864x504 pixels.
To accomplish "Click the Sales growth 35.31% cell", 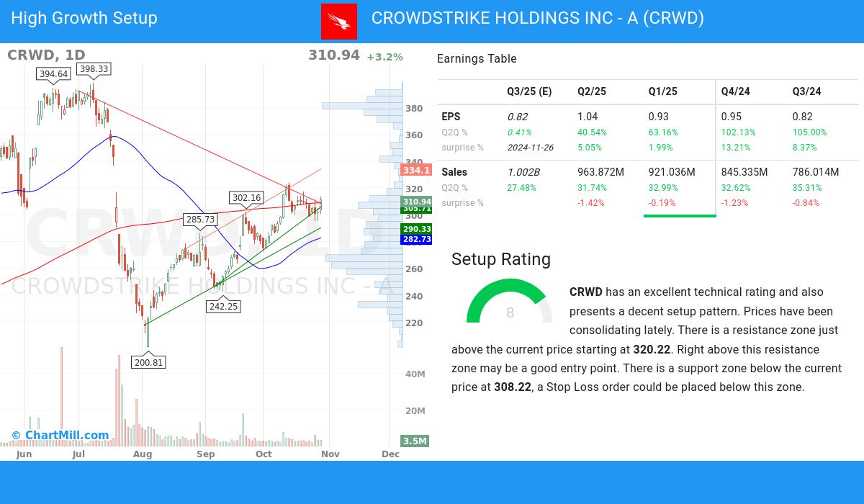I will click(x=808, y=188).
